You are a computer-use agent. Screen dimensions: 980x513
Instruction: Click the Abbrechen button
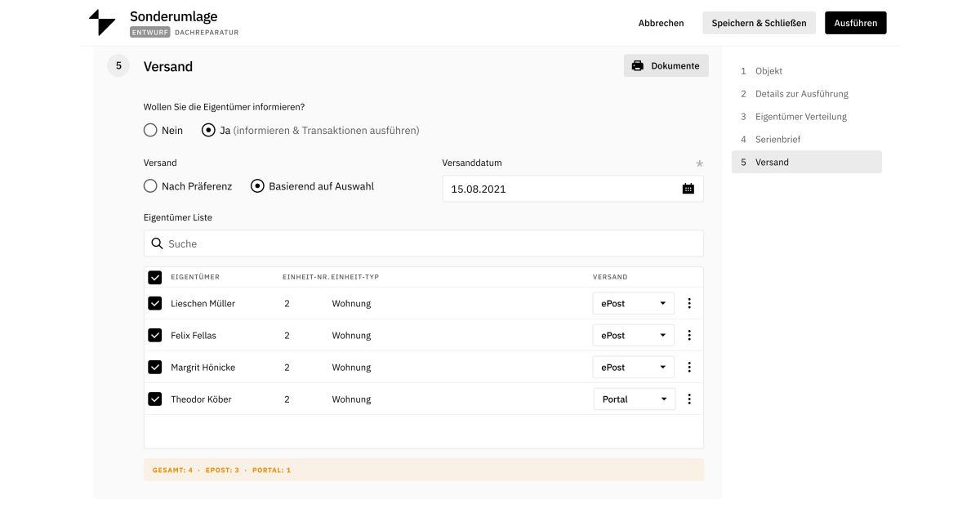point(661,23)
